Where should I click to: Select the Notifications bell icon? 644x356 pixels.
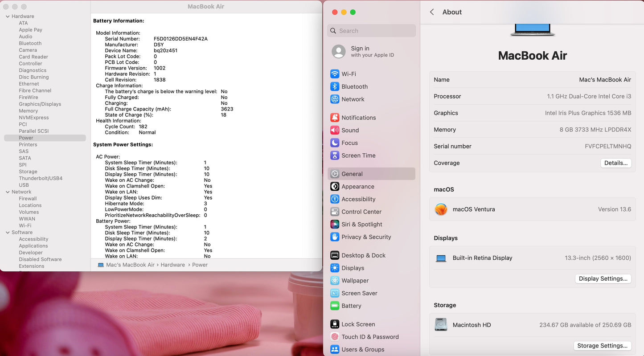(335, 118)
